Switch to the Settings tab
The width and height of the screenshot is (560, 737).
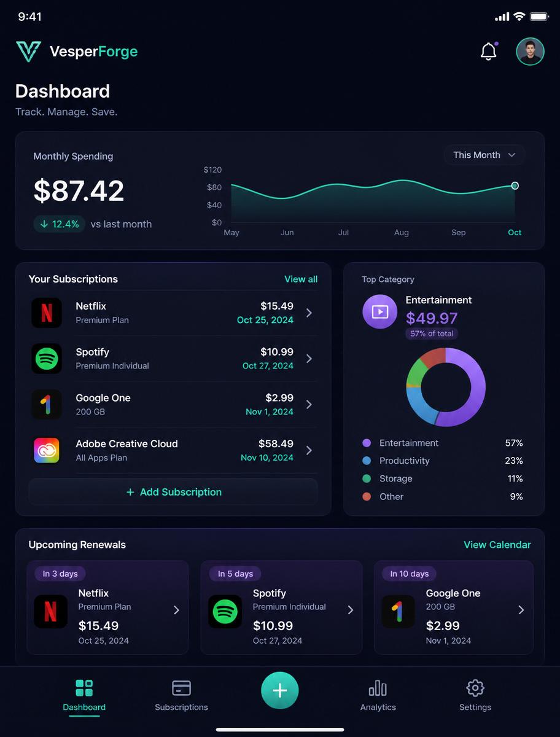pyautogui.click(x=475, y=695)
